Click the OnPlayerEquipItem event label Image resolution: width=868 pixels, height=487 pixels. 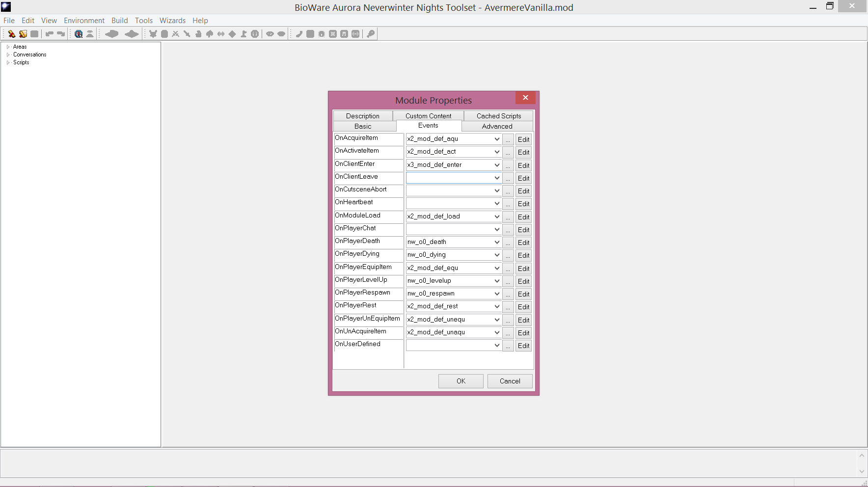(x=363, y=267)
